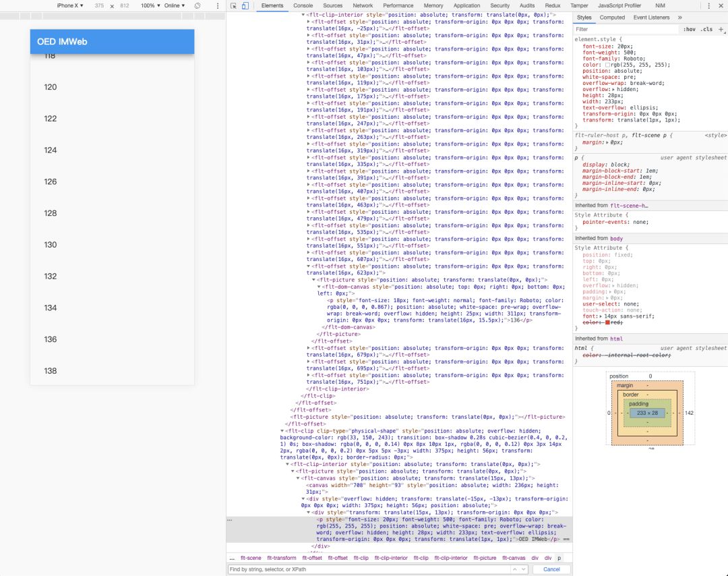Collapse the flt-dom-canvas node
Screen dimensions: 728x576
(319, 287)
